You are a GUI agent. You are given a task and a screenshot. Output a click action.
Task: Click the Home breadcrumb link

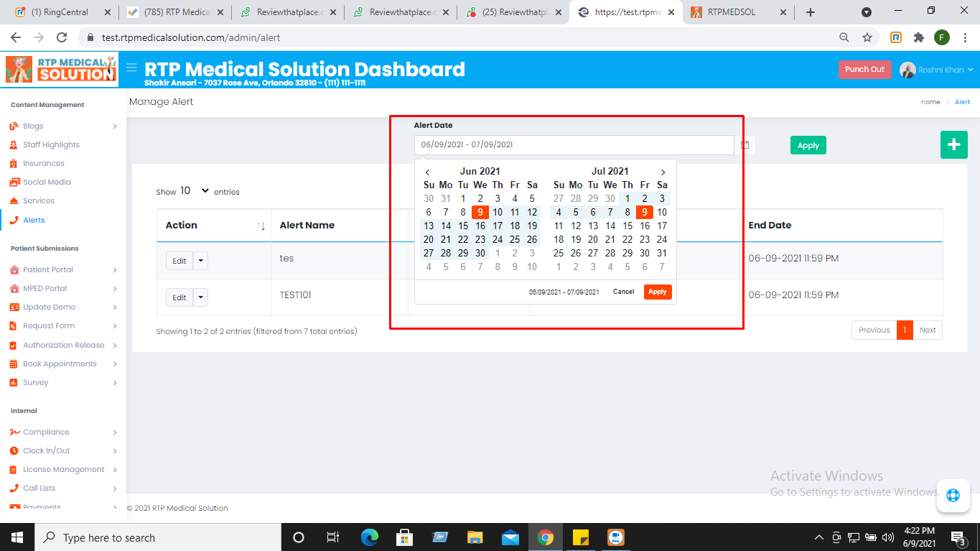(930, 102)
